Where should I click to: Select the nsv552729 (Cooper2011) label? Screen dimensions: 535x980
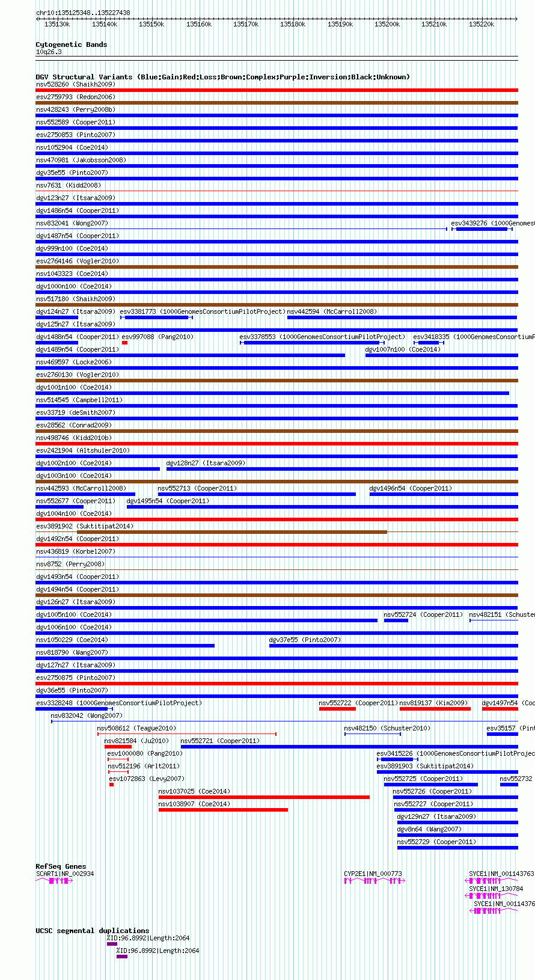click(436, 842)
